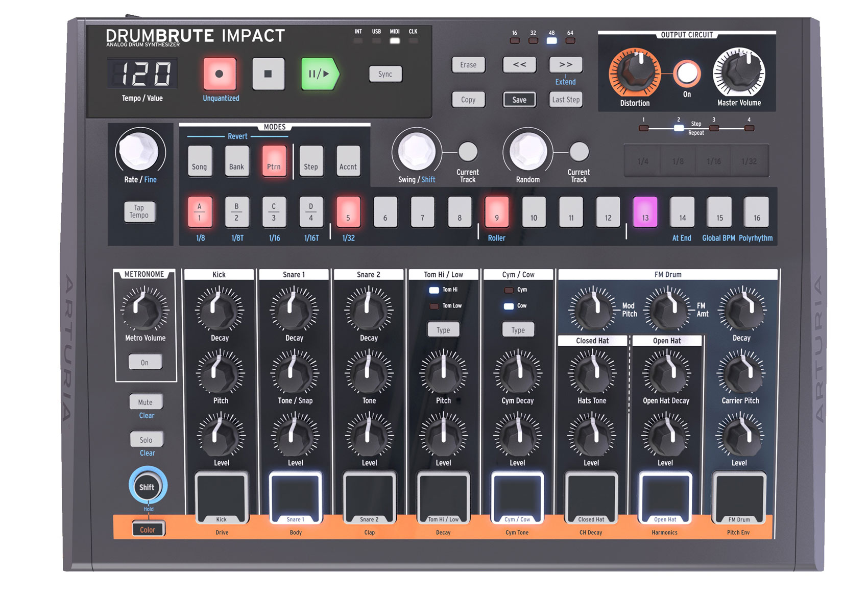
Task: Toggle the Distortion On button
Action: [x=687, y=74]
